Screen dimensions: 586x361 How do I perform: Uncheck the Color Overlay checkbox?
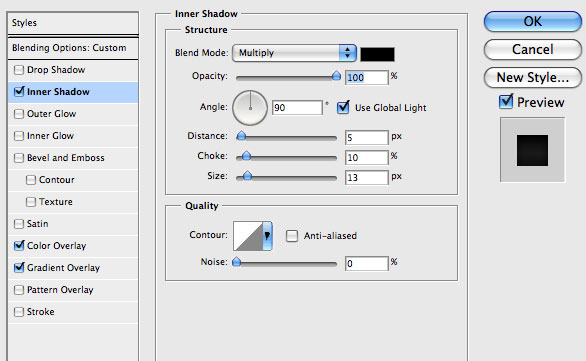tap(19, 246)
